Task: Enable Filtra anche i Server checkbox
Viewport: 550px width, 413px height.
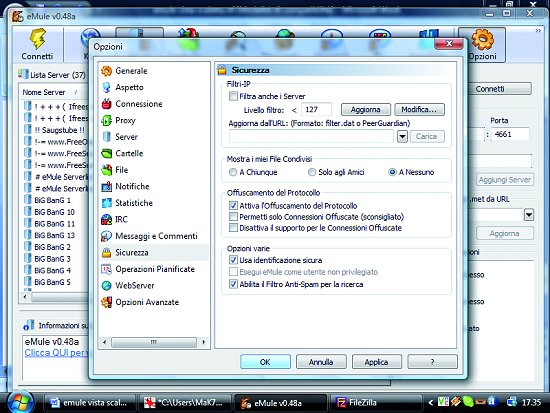Action: [233, 96]
